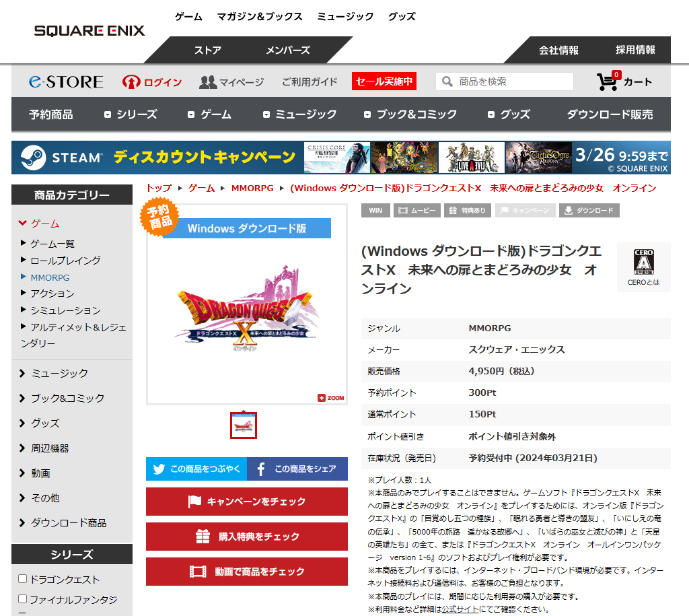
Task: Expand the 動画 sidebar category
Action: click(34, 473)
